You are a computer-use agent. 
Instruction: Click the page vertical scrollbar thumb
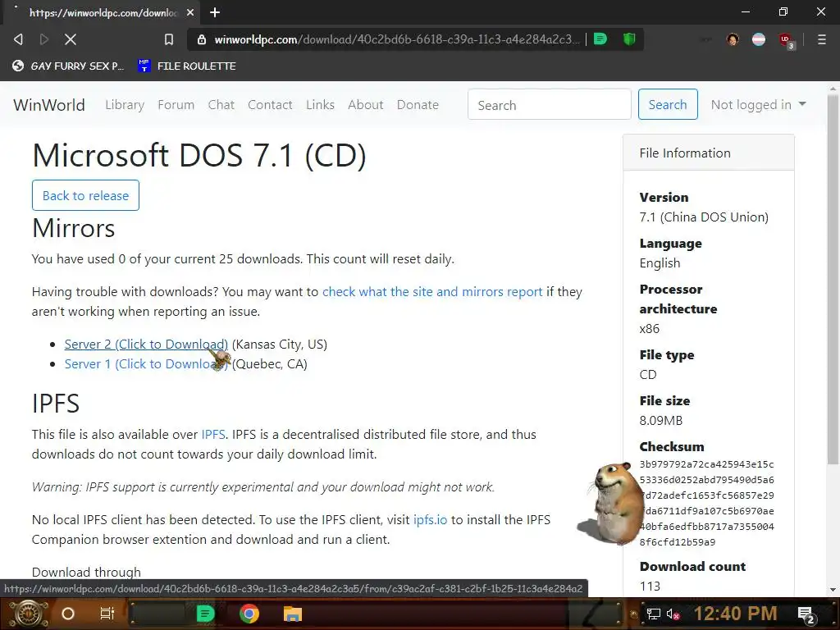pyautogui.click(x=833, y=279)
